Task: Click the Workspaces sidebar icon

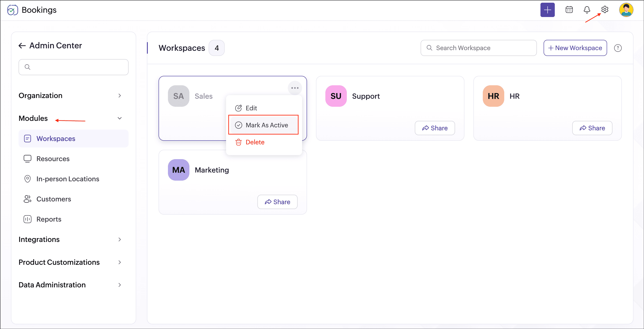Action: coord(28,139)
